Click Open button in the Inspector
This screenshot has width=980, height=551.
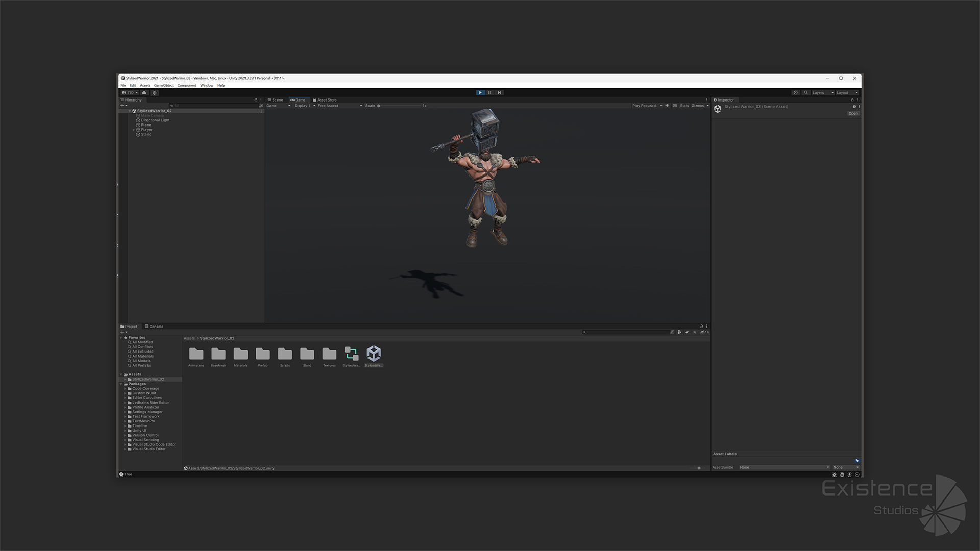[853, 114]
